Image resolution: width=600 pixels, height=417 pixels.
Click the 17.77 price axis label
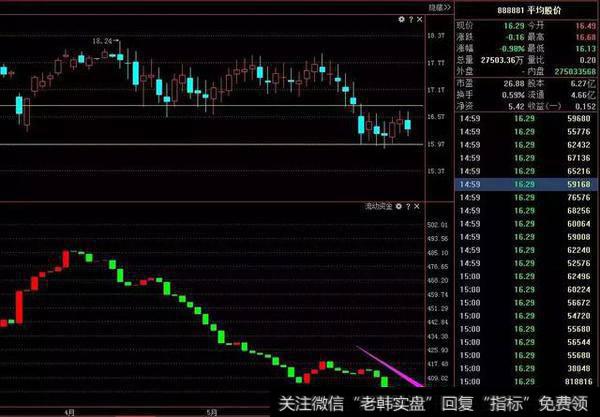[436, 63]
